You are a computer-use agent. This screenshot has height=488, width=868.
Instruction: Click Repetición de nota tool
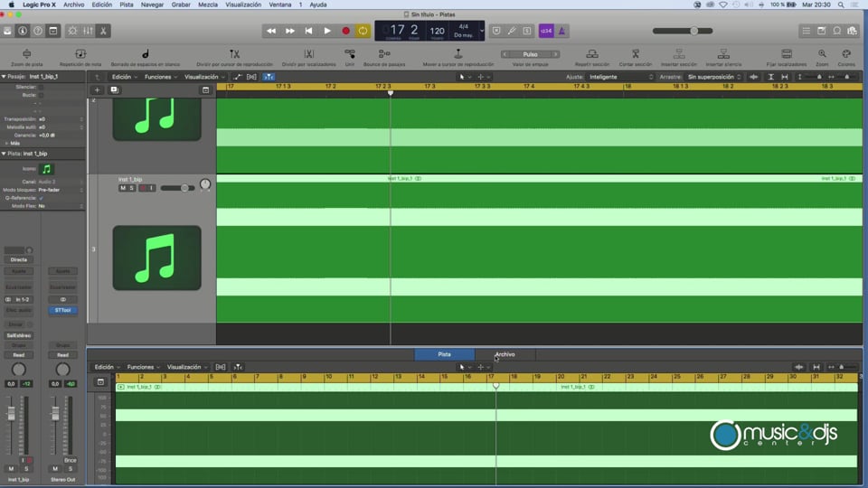click(x=80, y=57)
